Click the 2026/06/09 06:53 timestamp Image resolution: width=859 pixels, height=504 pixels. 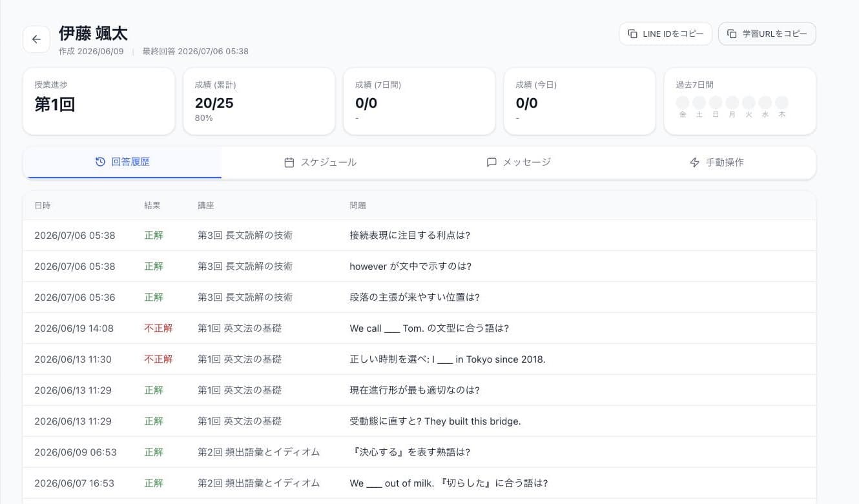(76, 452)
